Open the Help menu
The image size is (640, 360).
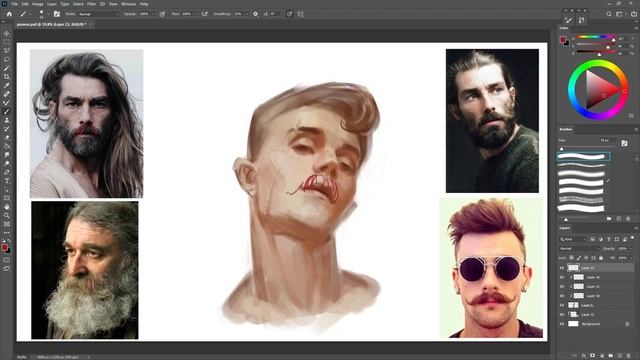tap(144, 4)
